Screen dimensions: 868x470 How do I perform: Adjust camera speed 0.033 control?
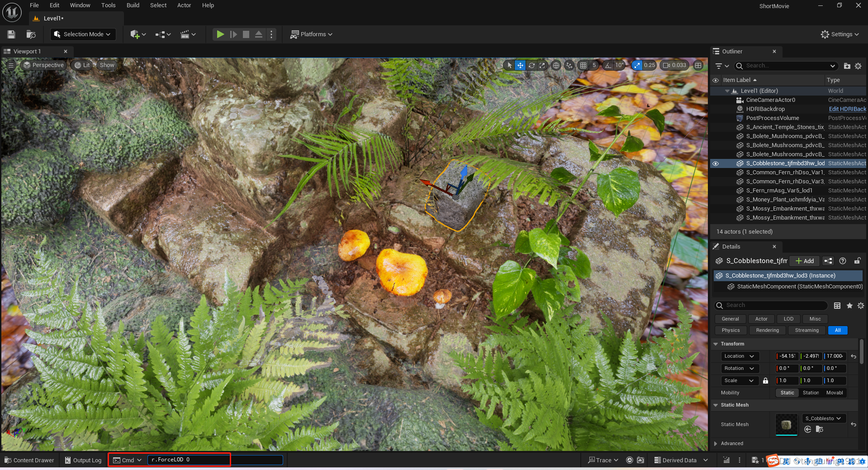[674, 65]
